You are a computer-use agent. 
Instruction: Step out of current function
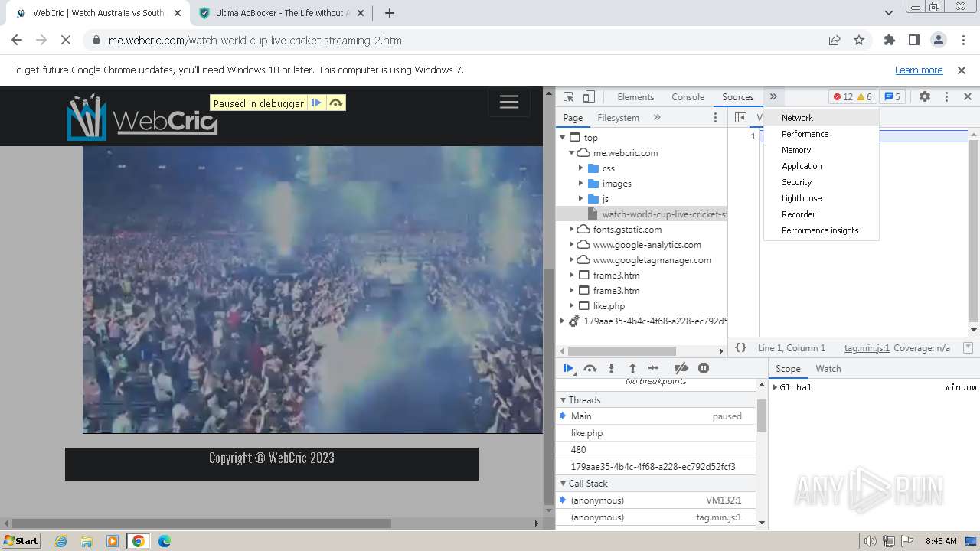pyautogui.click(x=632, y=368)
